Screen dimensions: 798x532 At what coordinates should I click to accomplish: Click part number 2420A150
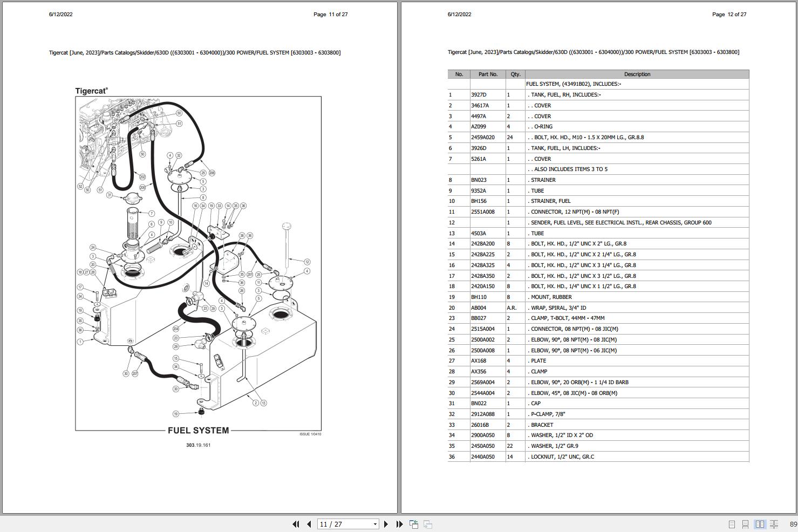[483, 287]
